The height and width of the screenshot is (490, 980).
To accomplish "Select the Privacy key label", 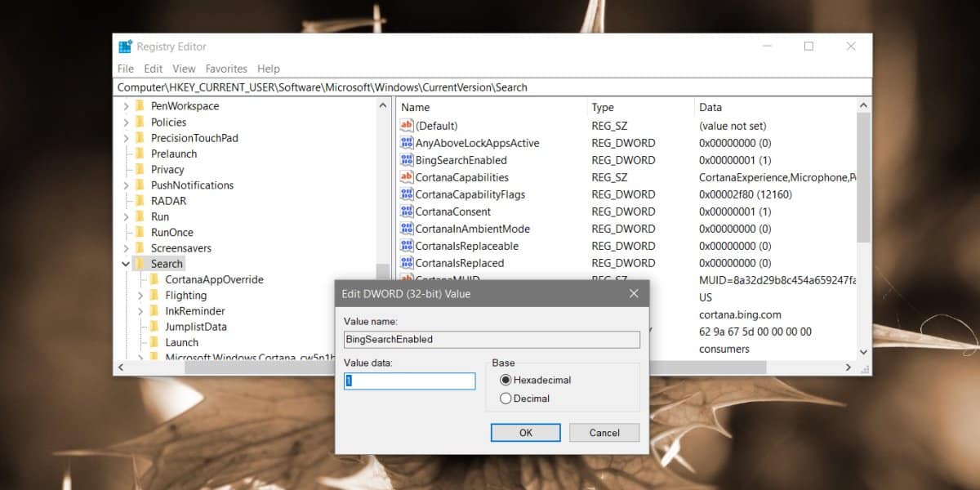I will click(x=167, y=169).
